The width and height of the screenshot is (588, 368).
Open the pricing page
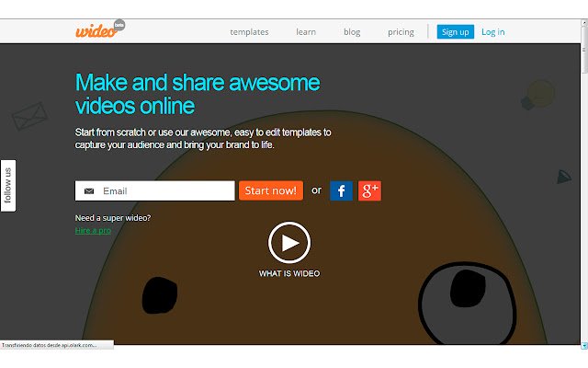401,32
